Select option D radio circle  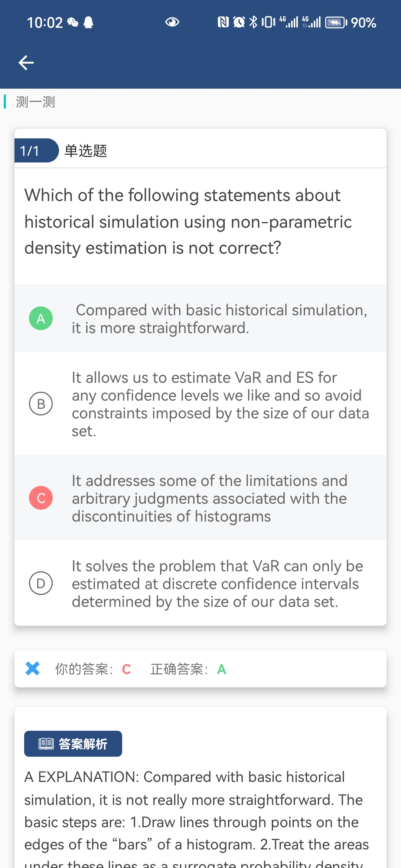pos(41,583)
